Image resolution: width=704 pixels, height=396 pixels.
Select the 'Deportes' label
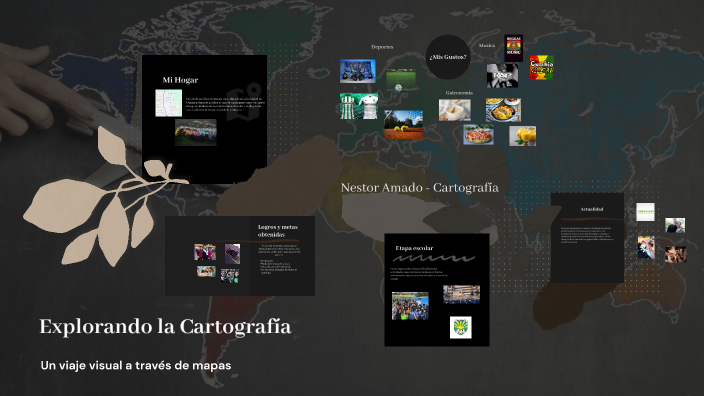coord(382,47)
